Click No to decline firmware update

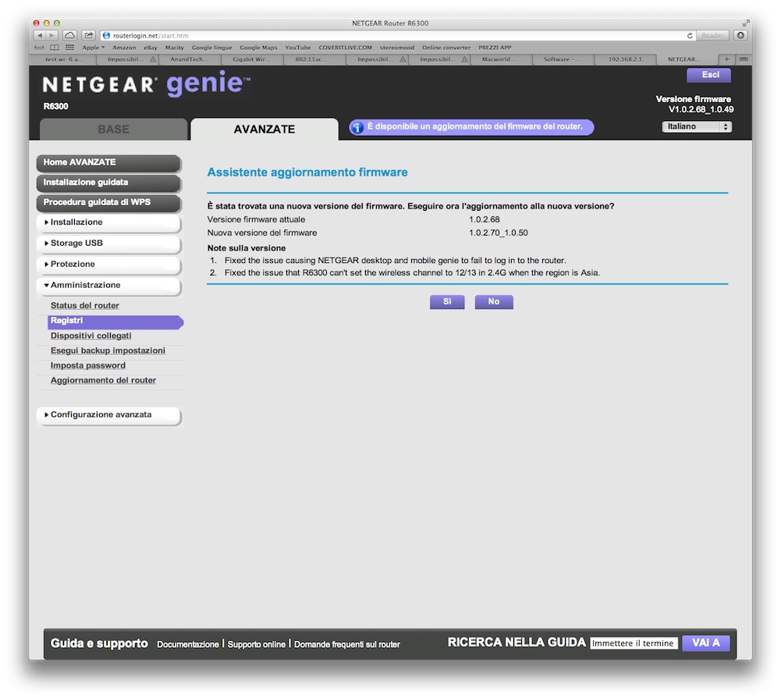494,301
